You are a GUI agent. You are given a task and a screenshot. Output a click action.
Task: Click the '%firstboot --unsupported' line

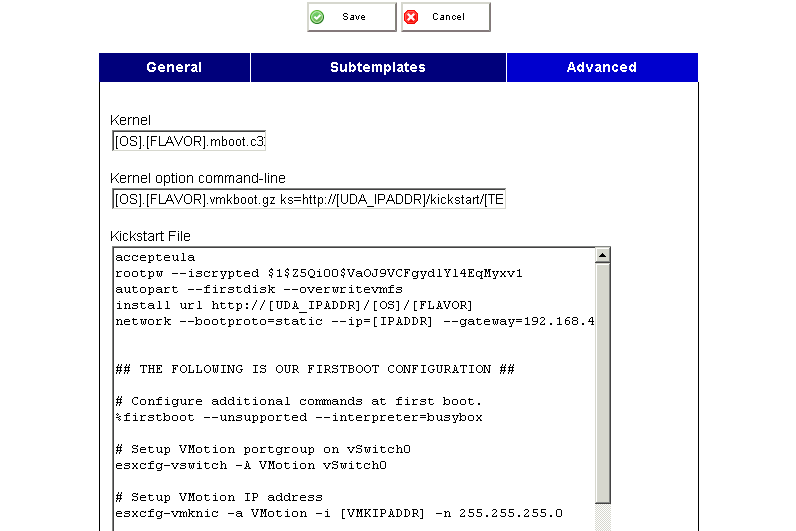[298, 417]
